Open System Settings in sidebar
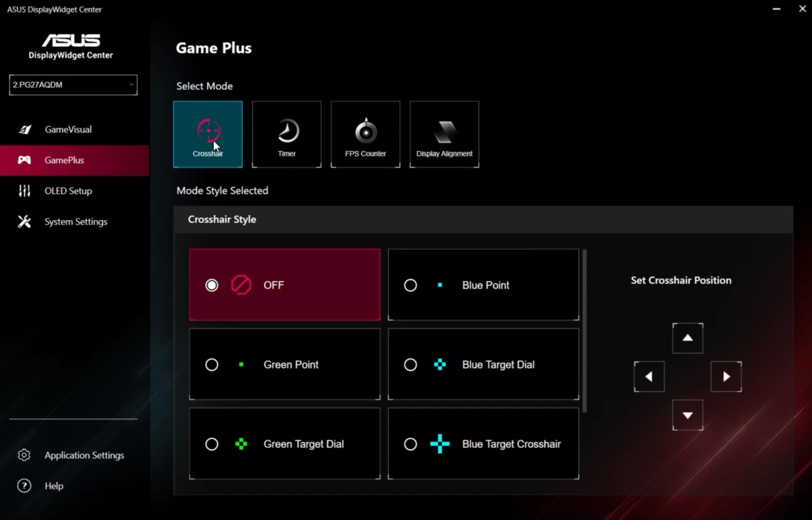 (76, 221)
